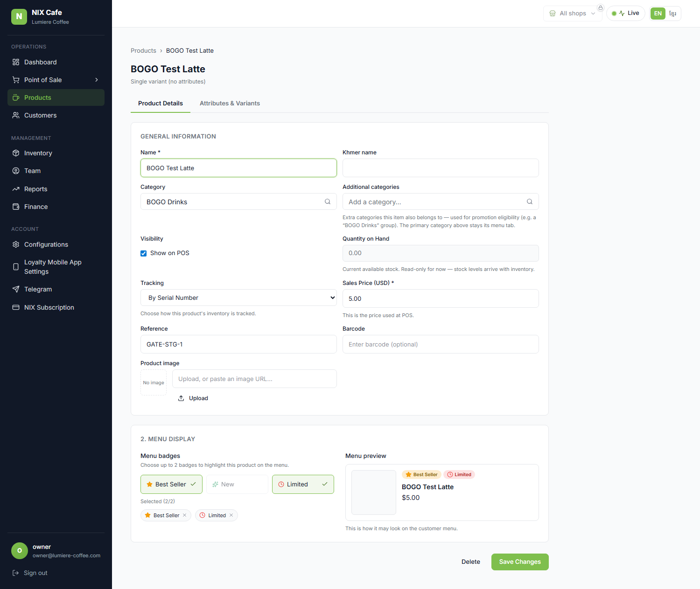The width and height of the screenshot is (700, 589).
Task: Click the Reports trend icon
Action: (x=16, y=189)
